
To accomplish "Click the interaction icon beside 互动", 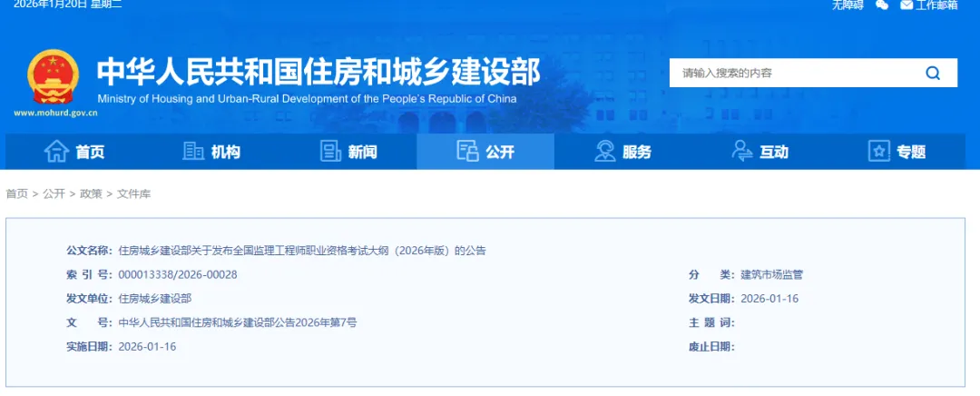I will pos(742,152).
